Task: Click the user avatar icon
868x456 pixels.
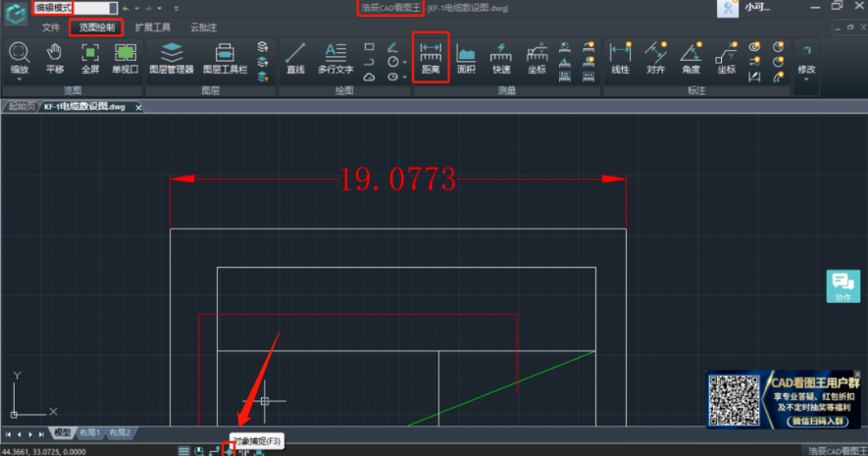Action: click(x=728, y=8)
